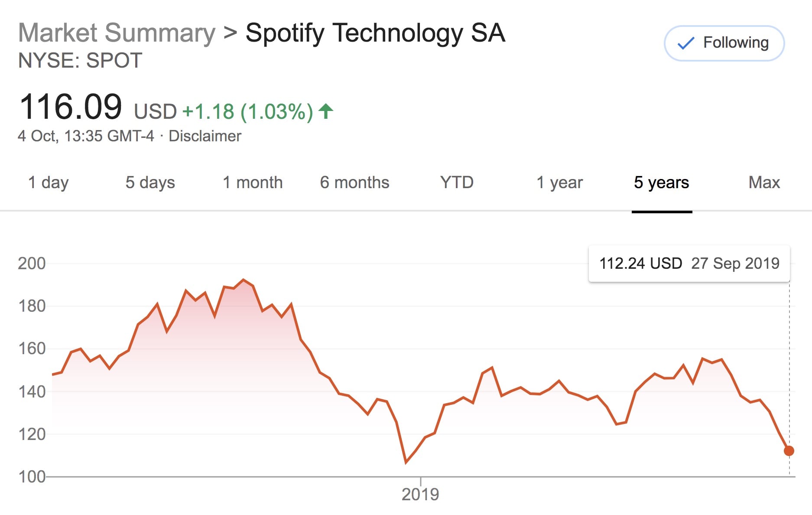Select the 5 days range tab

[150, 183]
